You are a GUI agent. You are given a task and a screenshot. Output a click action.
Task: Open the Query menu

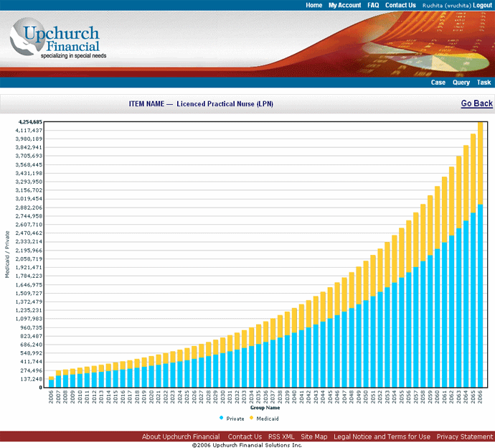(x=461, y=83)
